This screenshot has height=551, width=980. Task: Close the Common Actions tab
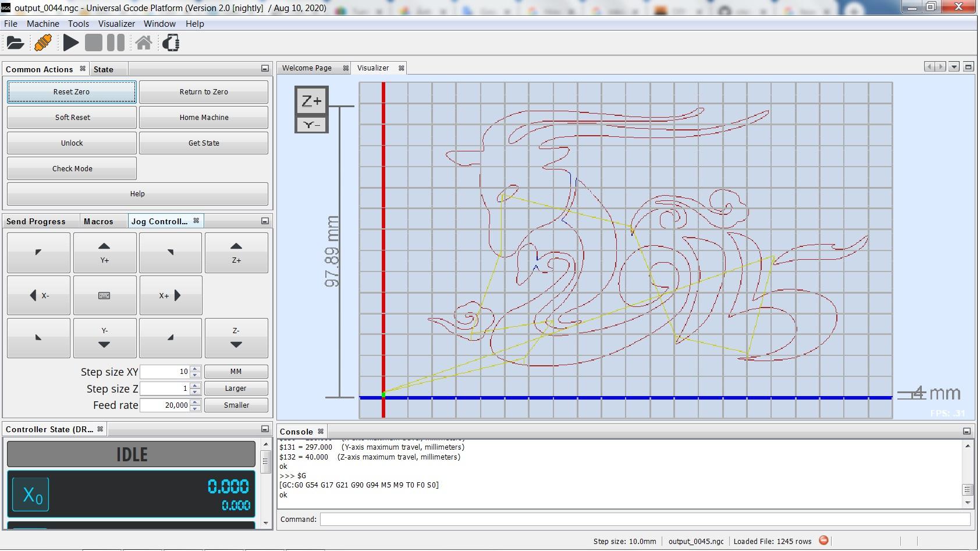pos(83,69)
